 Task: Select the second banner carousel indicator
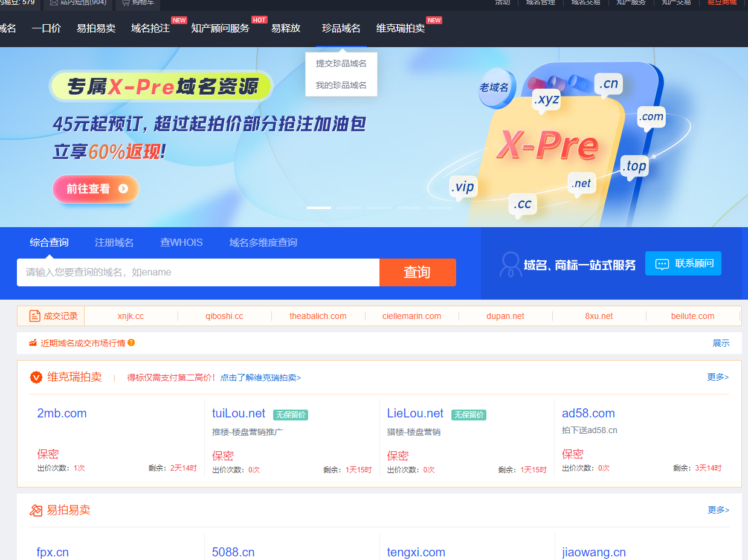[x=349, y=208]
